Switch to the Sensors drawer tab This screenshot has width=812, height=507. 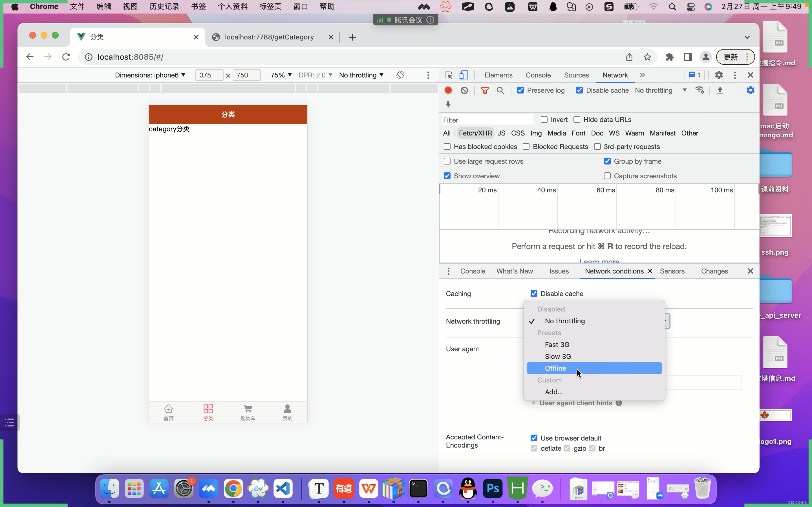pos(672,271)
